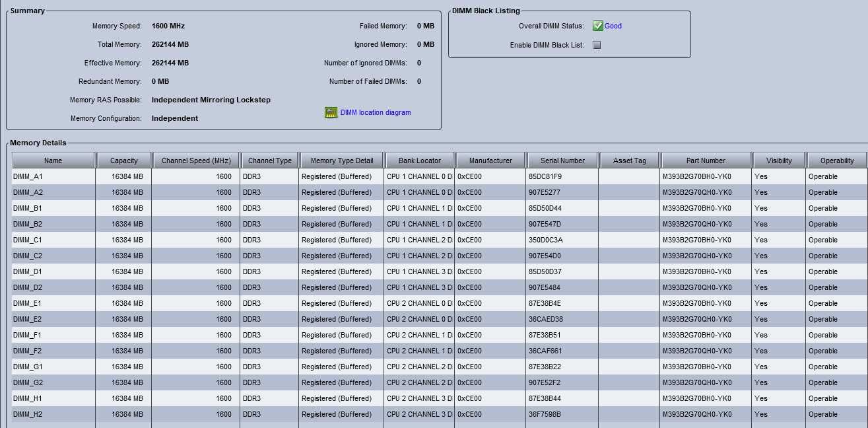Click Yes visibility in DIMM_C1 row
The height and width of the screenshot is (428, 868).
[x=761, y=240]
